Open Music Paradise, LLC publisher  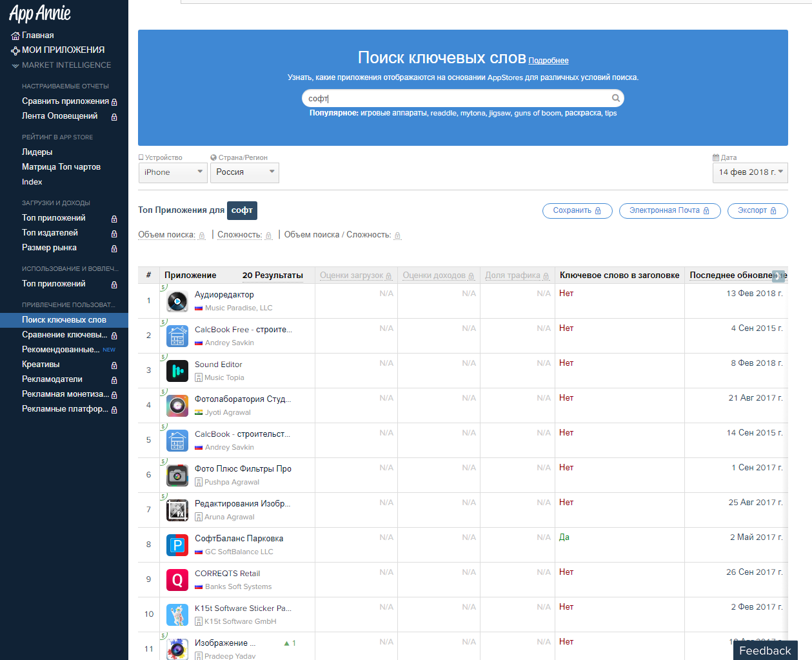(x=239, y=308)
